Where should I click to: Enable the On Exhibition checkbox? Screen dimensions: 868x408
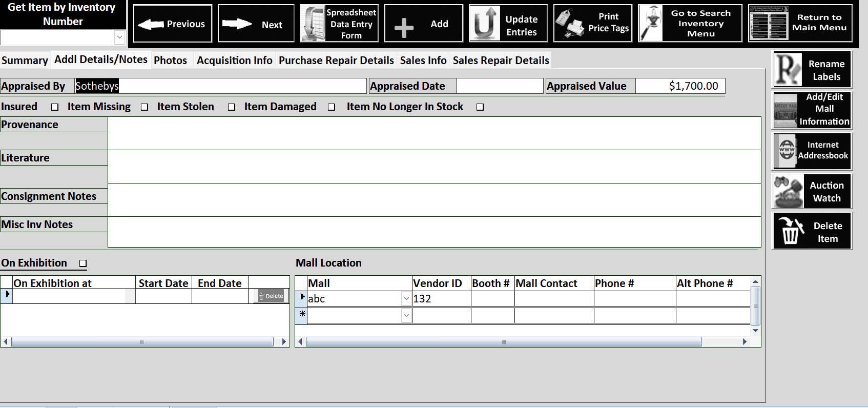pyautogui.click(x=83, y=263)
